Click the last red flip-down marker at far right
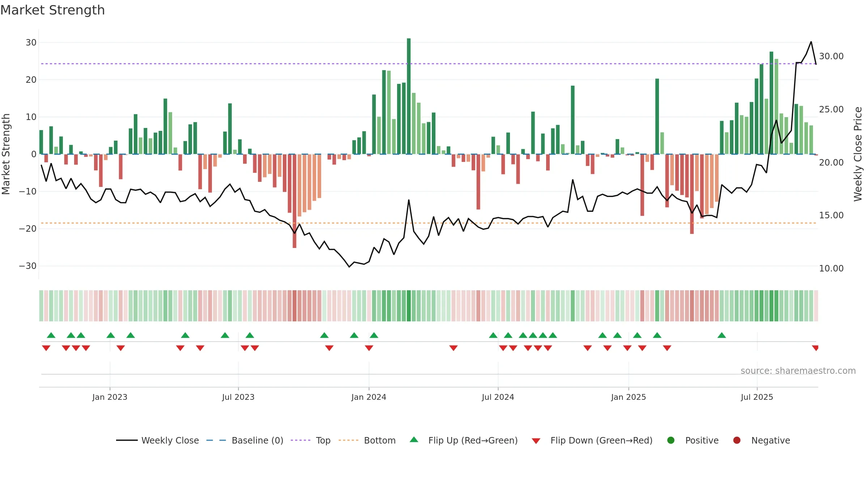868x488 pixels. point(815,348)
